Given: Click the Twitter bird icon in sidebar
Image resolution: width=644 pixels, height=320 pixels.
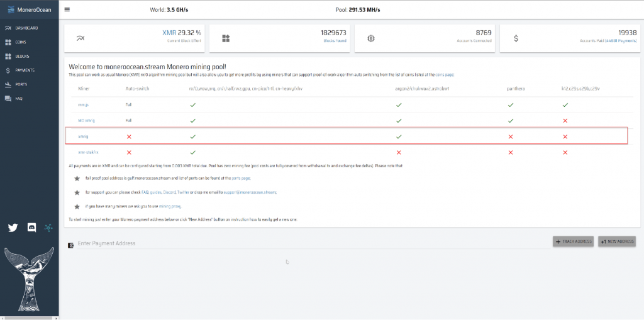Looking at the screenshot, I should [x=13, y=228].
